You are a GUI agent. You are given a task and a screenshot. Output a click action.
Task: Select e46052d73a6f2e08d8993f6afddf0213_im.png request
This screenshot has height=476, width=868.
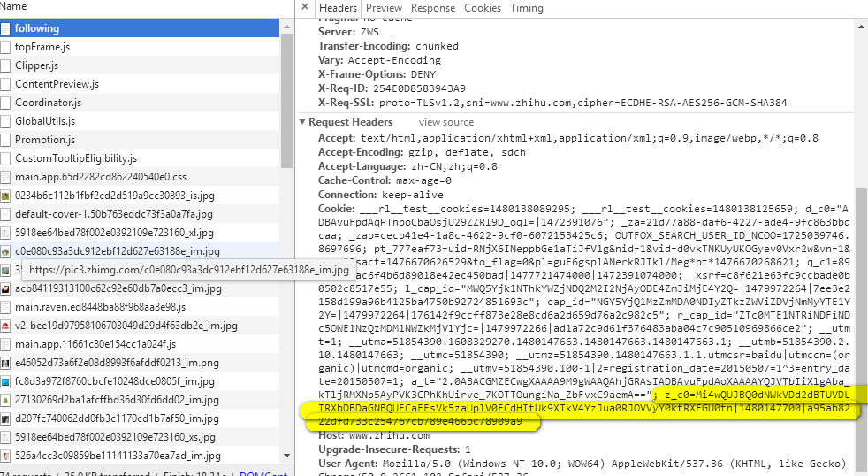point(140,363)
